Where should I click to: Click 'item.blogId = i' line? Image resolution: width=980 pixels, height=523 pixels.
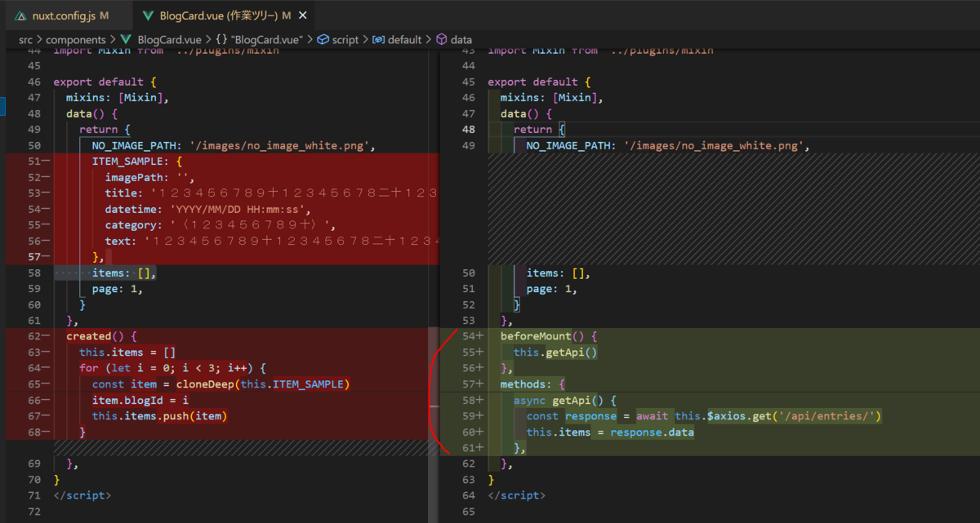(140, 400)
